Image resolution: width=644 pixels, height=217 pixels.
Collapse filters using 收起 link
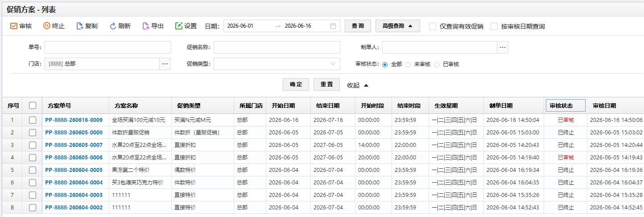pos(358,85)
